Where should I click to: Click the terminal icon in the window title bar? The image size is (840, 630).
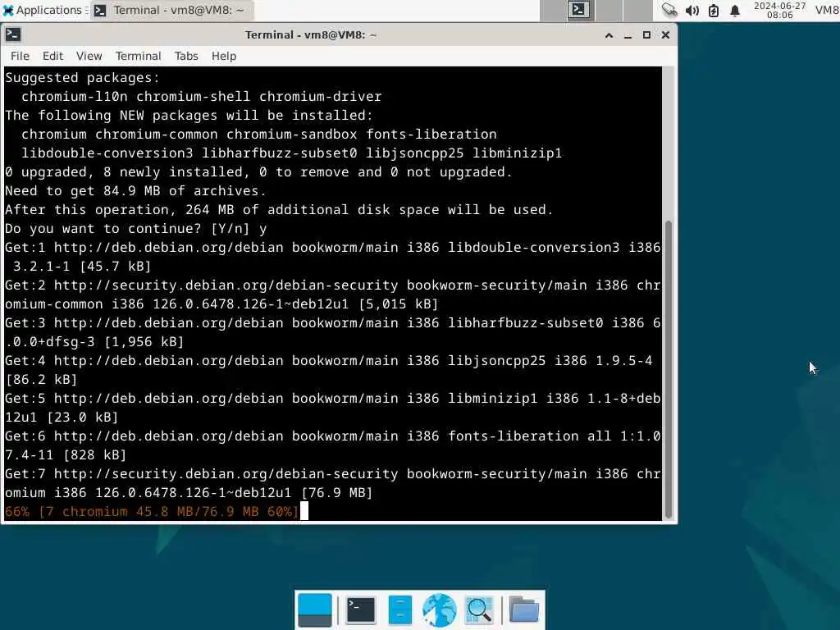tap(13, 34)
